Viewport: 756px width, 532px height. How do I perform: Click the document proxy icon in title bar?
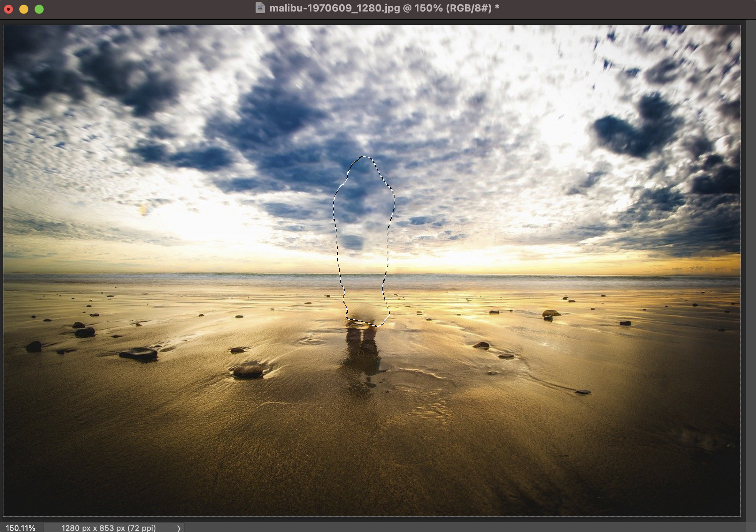pos(260,8)
